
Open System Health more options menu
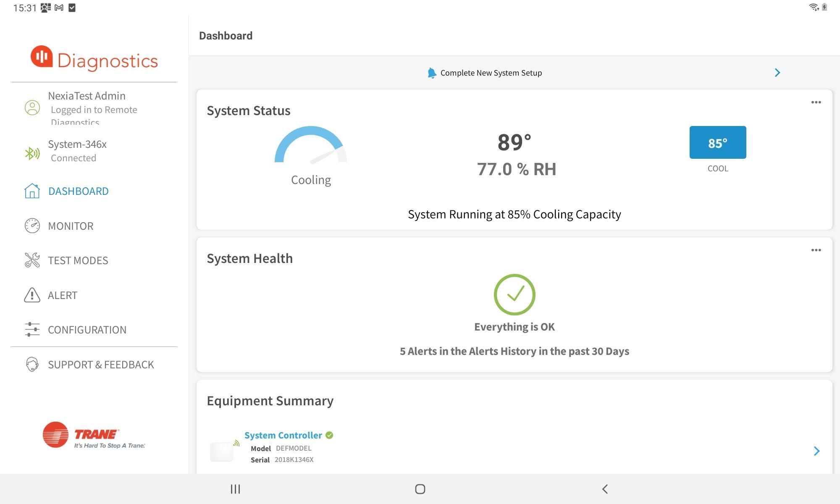pos(816,250)
